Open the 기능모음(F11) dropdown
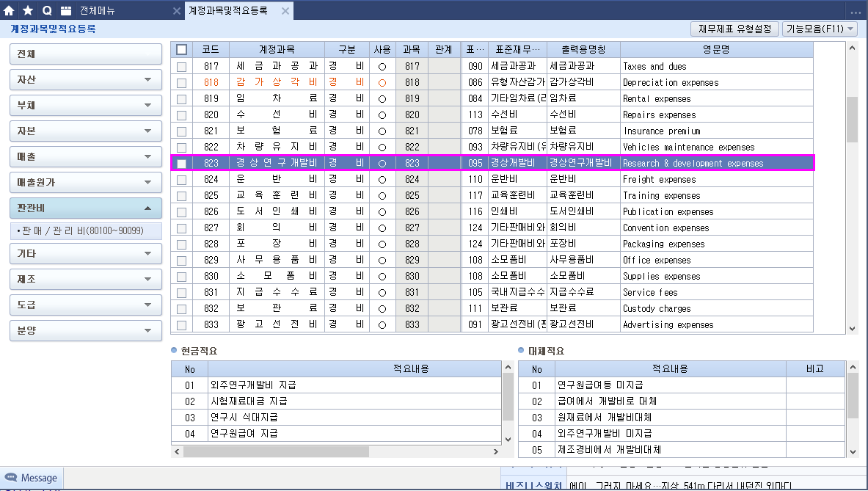Image resolution: width=868 pixels, height=491 pixels. click(x=820, y=29)
